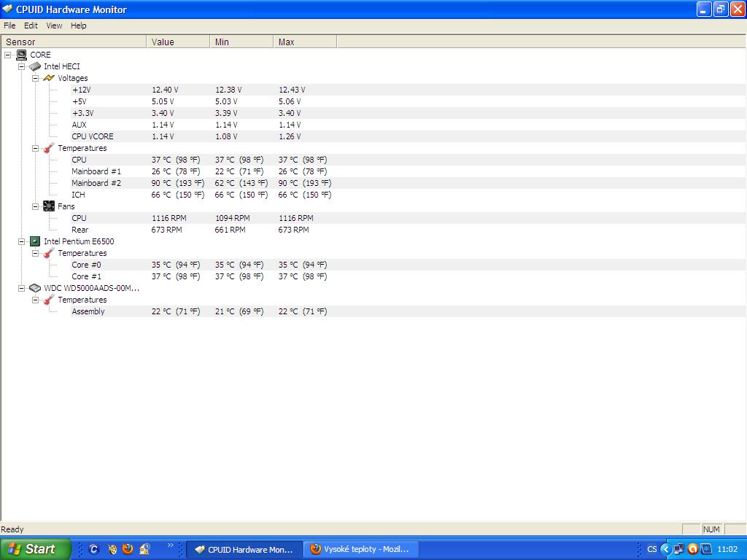Click the CS language indicator
Viewport: 747px width, 560px height.
click(x=651, y=550)
